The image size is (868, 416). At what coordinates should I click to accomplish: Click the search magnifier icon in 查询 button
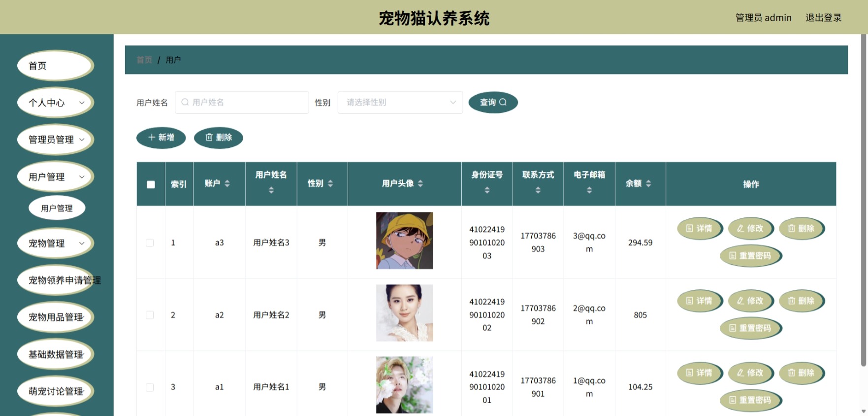coord(503,102)
